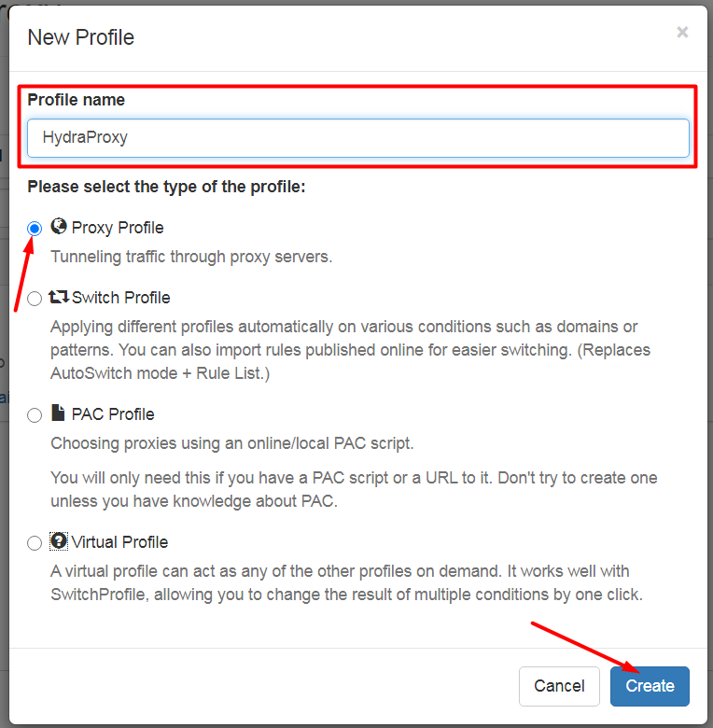Click the globe icon beside Proxy Profile
The width and height of the screenshot is (713, 728).
click(x=59, y=226)
